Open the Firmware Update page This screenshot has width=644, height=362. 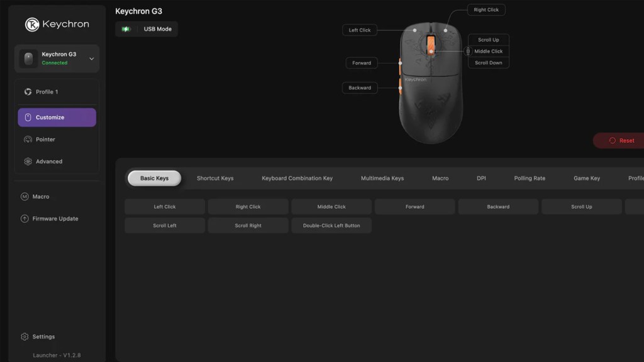click(55, 219)
